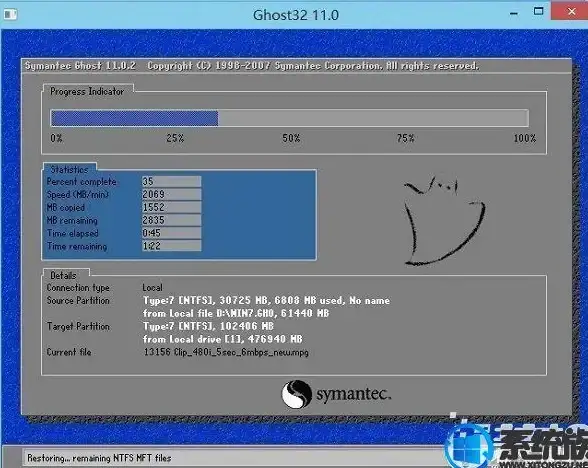Click the Target Partition label
The height and width of the screenshot is (468, 588).
pyautogui.click(x=78, y=326)
